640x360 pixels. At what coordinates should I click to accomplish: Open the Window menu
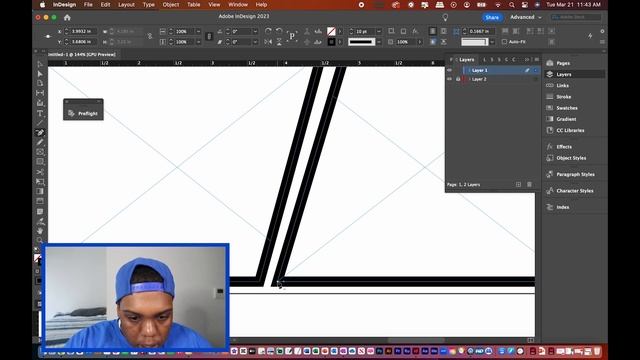[x=238, y=4]
